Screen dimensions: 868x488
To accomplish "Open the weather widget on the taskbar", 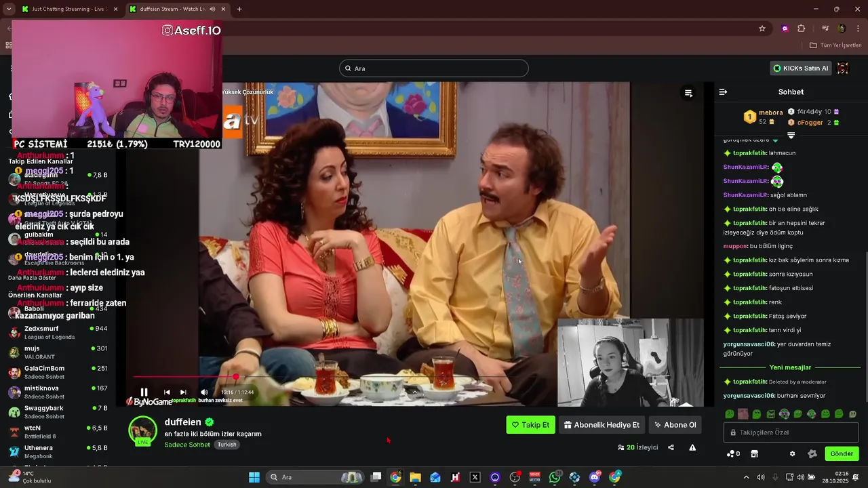I will point(31,477).
